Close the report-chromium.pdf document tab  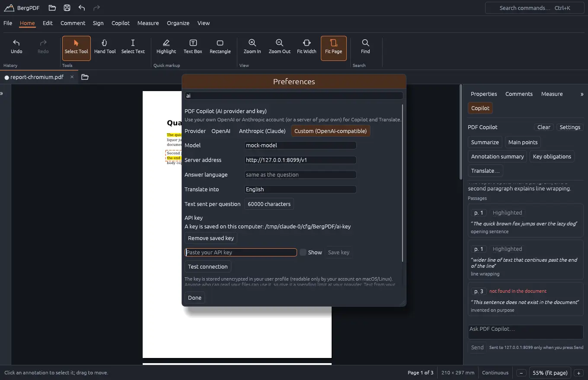[x=72, y=77]
